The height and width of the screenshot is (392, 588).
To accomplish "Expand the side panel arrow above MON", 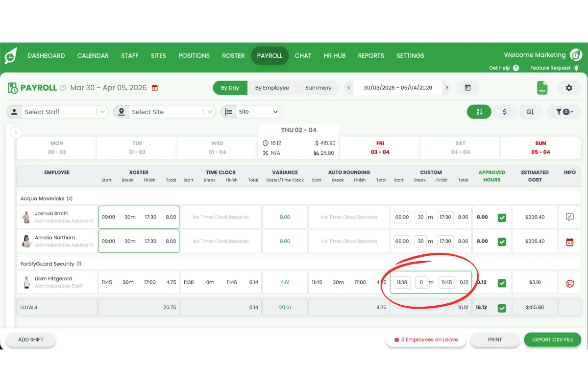I will [x=15, y=132].
